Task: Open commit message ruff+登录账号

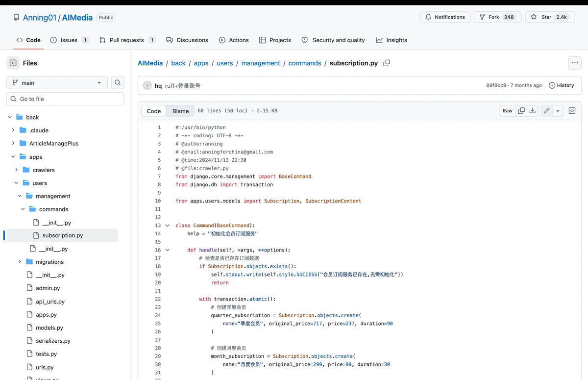Action: pyautogui.click(x=183, y=86)
